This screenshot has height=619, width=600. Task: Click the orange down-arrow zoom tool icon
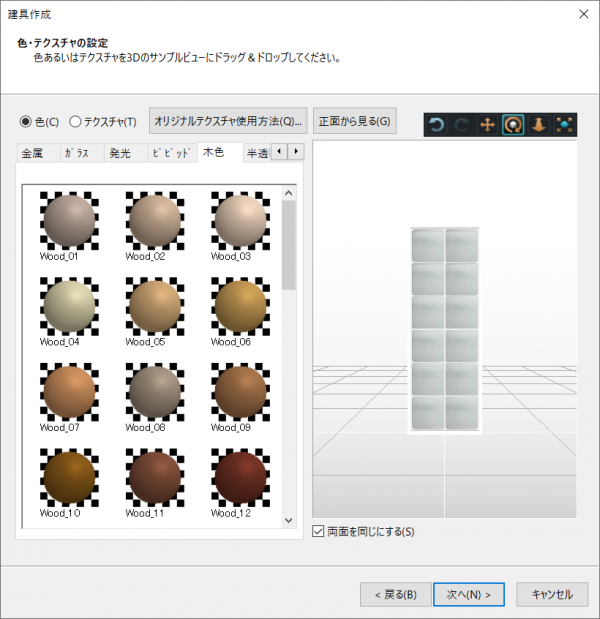[538, 125]
